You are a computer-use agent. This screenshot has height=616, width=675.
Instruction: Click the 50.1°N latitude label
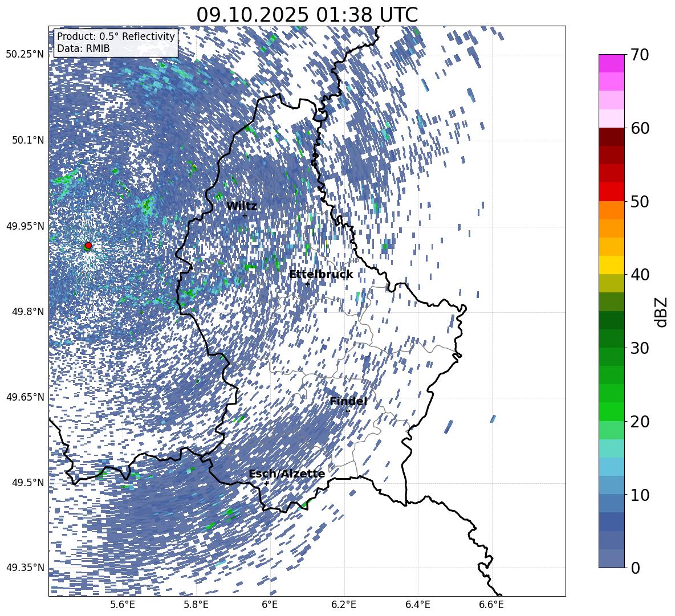[28, 140]
